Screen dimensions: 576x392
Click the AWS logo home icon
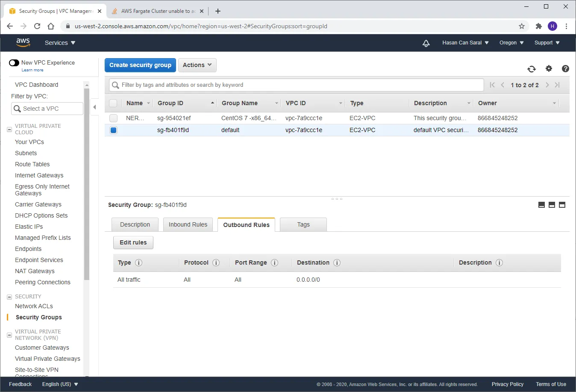click(x=23, y=42)
